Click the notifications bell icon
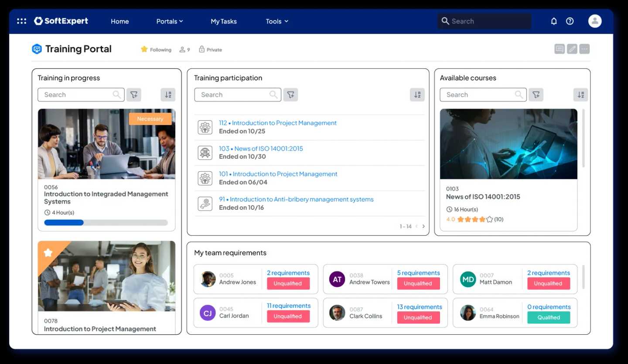The height and width of the screenshot is (364, 628). point(554,21)
